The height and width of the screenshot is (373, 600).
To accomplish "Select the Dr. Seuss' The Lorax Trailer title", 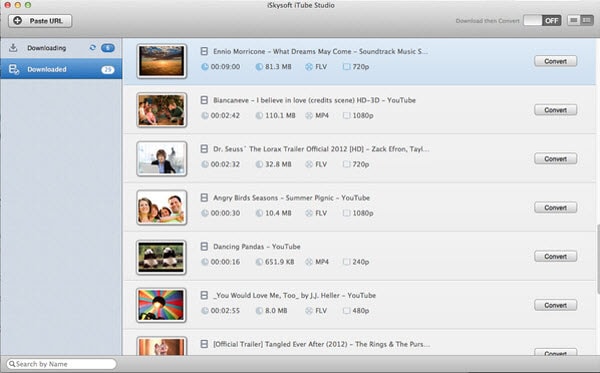I will point(321,149).
